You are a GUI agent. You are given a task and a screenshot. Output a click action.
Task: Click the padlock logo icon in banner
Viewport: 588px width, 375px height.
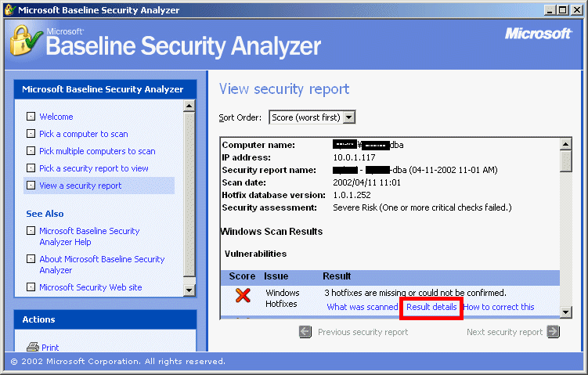(x=26, y=41)
